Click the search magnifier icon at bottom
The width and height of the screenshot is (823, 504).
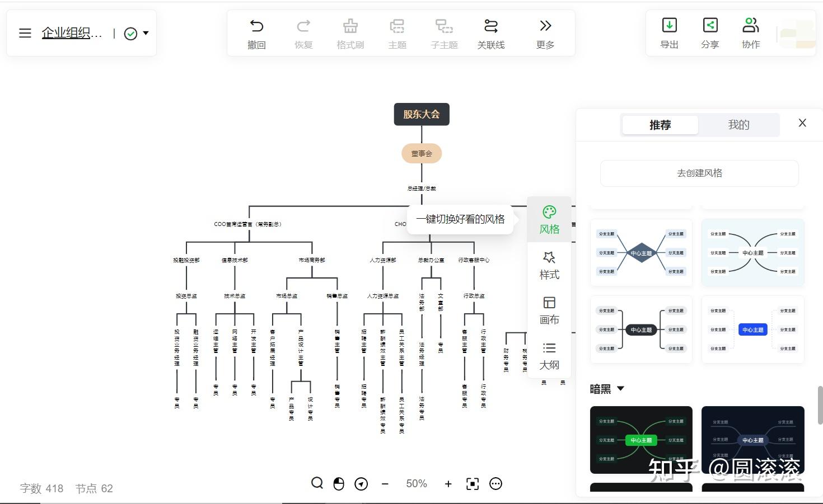(317, 483)
